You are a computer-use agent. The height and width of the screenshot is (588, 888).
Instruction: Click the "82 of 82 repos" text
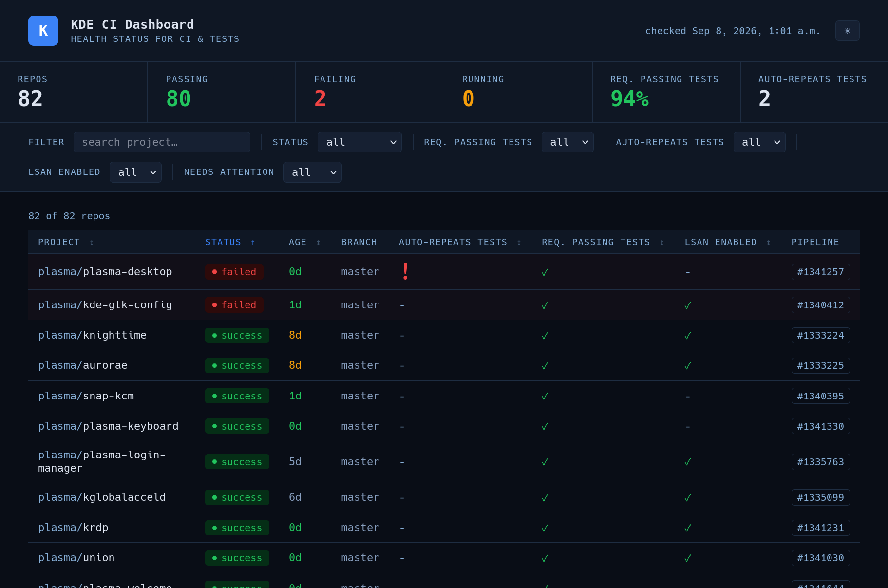click(69, 216)
